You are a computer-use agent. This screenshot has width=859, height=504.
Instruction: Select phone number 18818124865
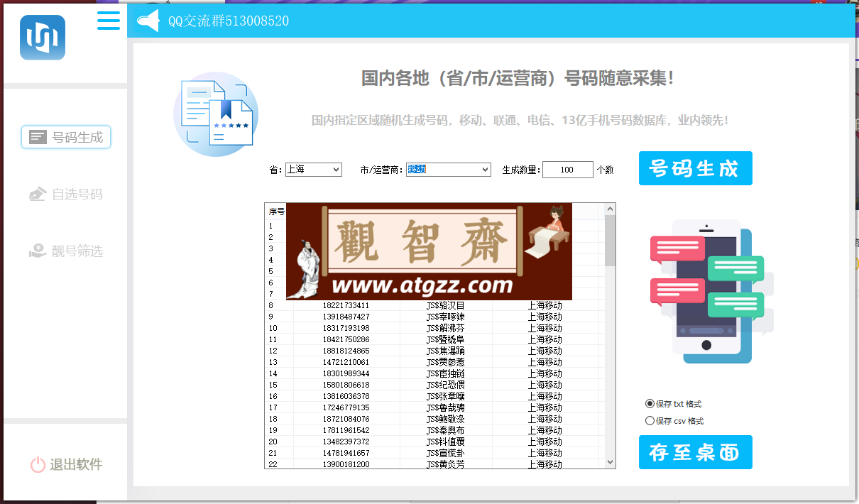(346, 351)
